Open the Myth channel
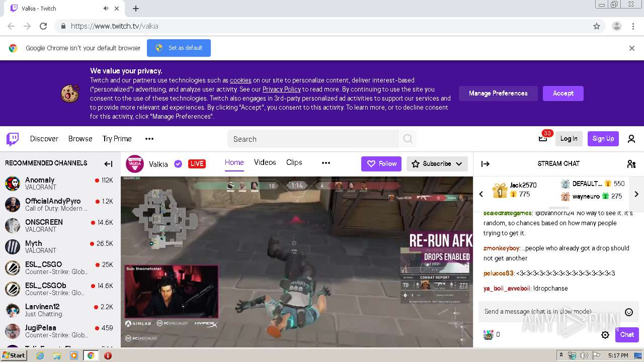 coord(60,247)
